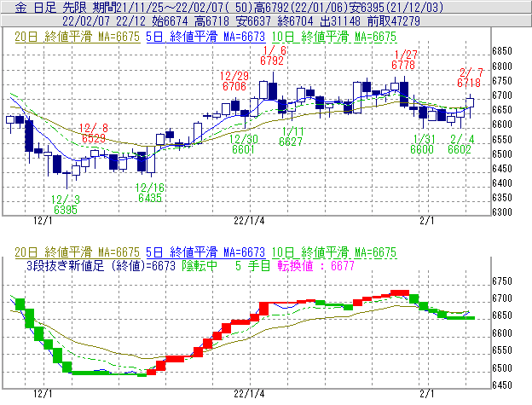Click the 5 手目 text
Image resolution: width=532 pixels, height=405 pixels.
click(252, 265)
